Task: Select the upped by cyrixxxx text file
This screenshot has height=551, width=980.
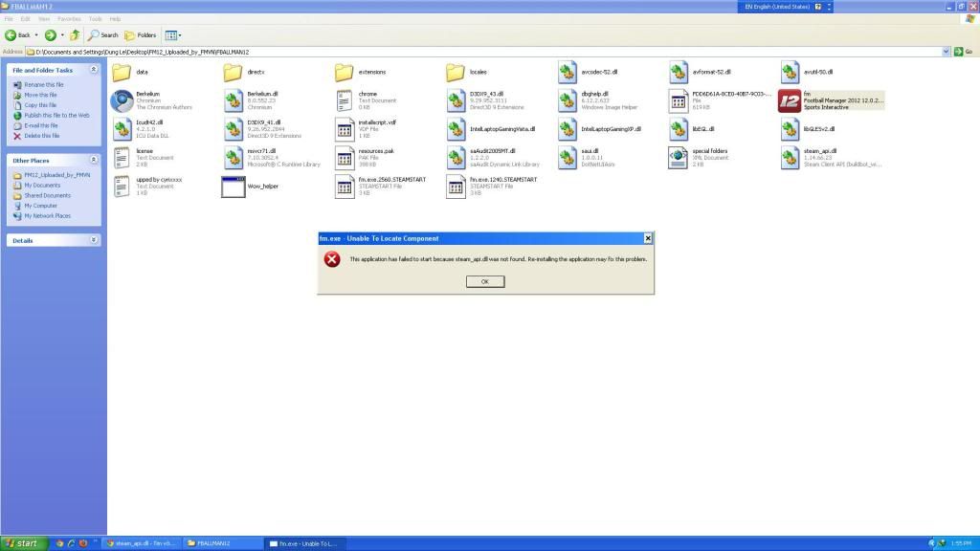Action: [122, 187]
